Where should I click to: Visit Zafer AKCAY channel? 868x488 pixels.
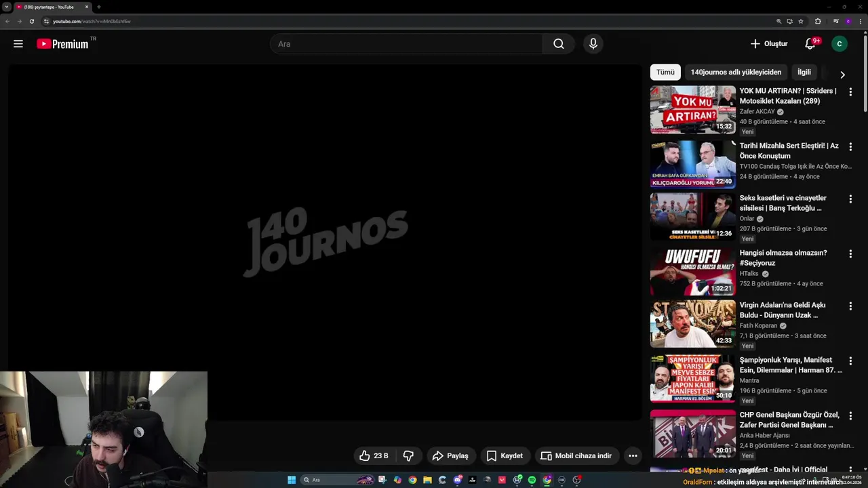757,111
